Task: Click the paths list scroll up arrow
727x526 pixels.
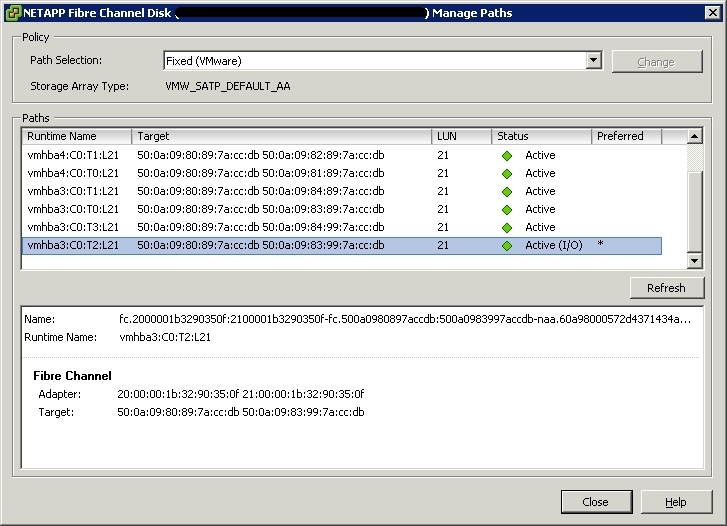Action: [695, 136]
